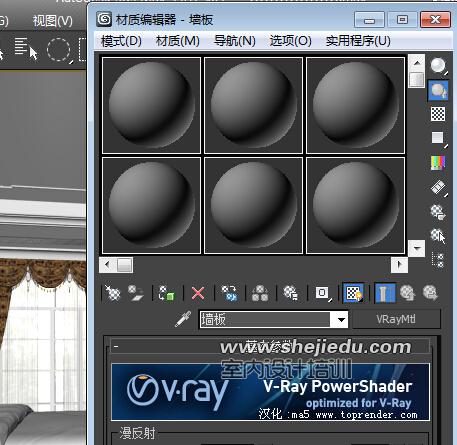Click the Make Unique icon
The height and width of the screenshot is (445, 457).
coord(260,293)
